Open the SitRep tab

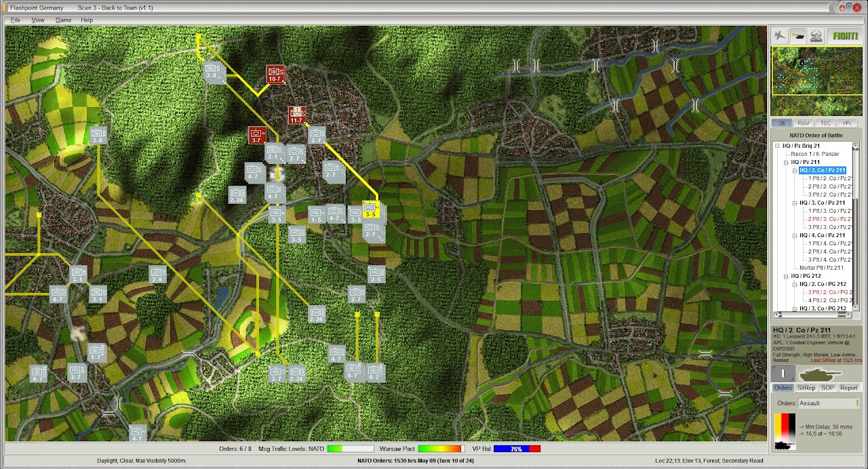806,388
